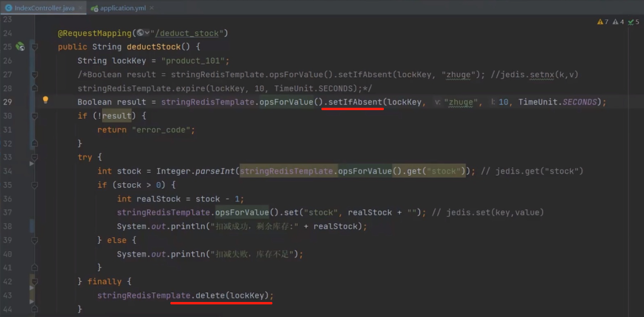Close the application.yml tab

click(x=152, y=8)
